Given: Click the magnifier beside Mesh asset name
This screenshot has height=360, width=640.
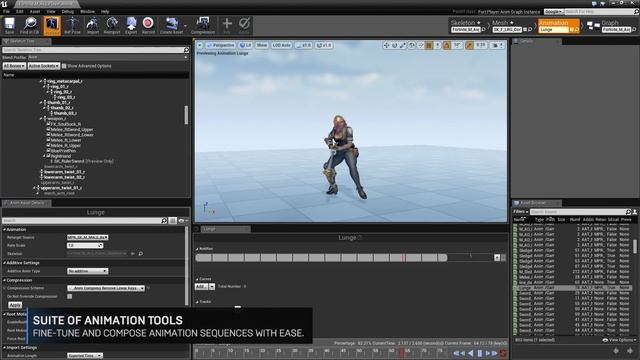Looking at the screenshot, I should pyautogui.click(x=530, y=29).
